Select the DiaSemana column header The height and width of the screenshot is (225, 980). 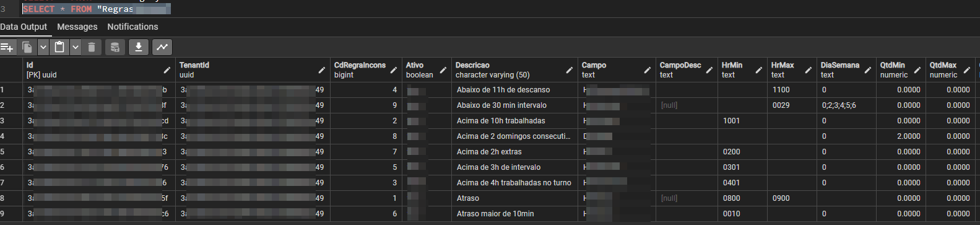[x=846, y=70]
